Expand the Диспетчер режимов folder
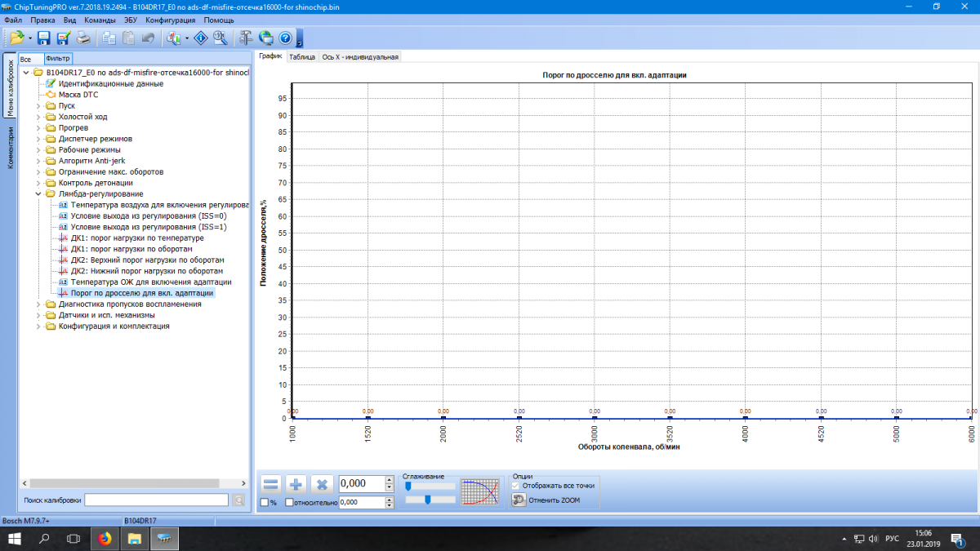Viewport: 980px width, 551px height. (38, 139)
